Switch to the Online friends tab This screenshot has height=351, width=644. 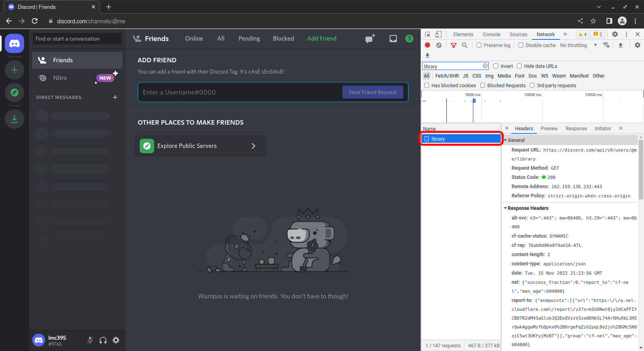[194, 39]
